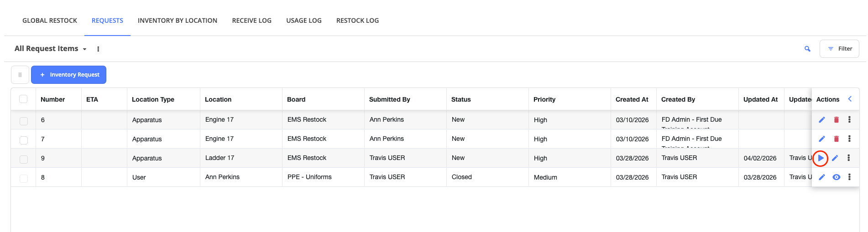The height and width of the screenshot is (232, 868).
Task: Check the box for request number 6
Action: click(24, 121)
